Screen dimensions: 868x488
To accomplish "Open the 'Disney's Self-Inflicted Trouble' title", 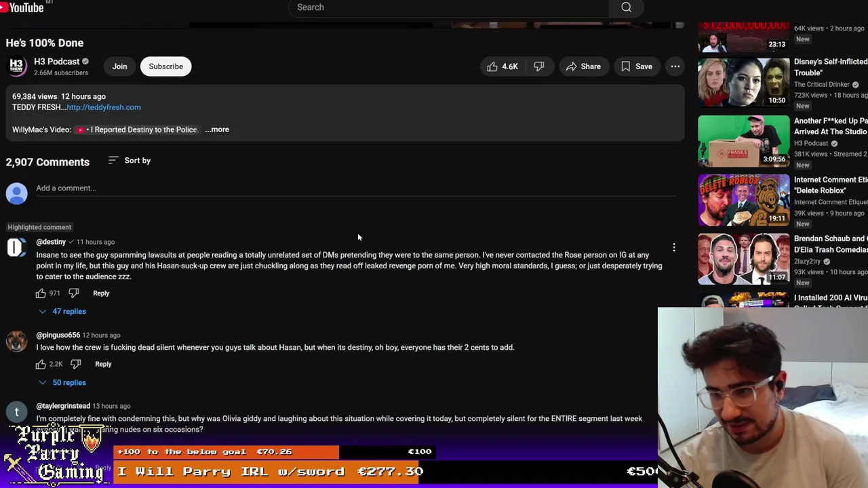I will (x=830, y=67).
